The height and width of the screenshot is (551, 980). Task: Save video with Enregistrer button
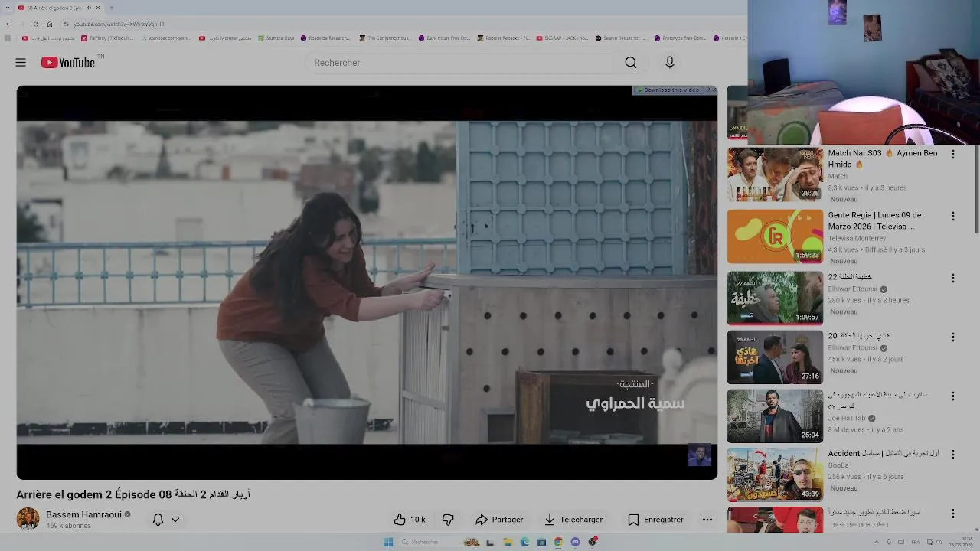(655, 520)
